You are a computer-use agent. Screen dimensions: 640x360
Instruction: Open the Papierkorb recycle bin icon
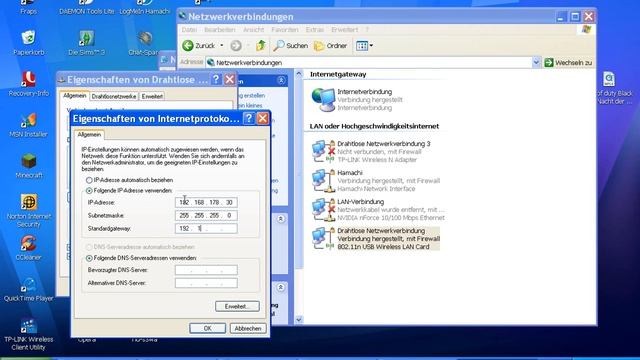click(x=28, y=39)
